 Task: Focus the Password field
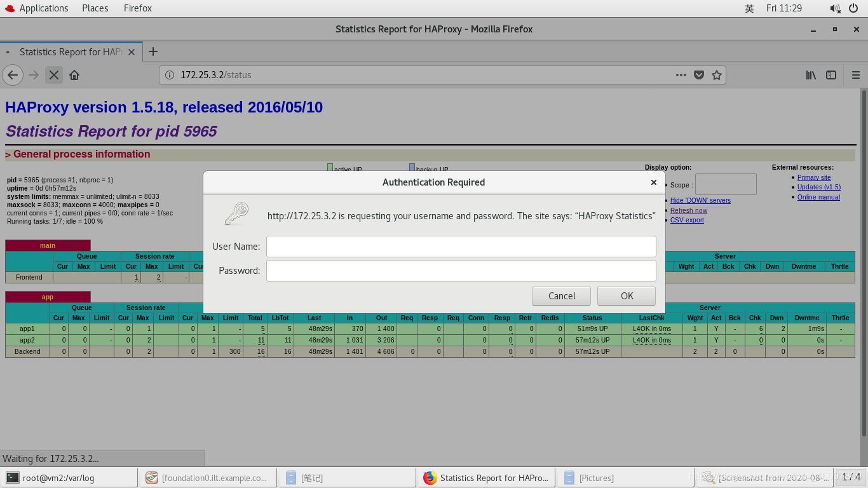click(461, 271)
